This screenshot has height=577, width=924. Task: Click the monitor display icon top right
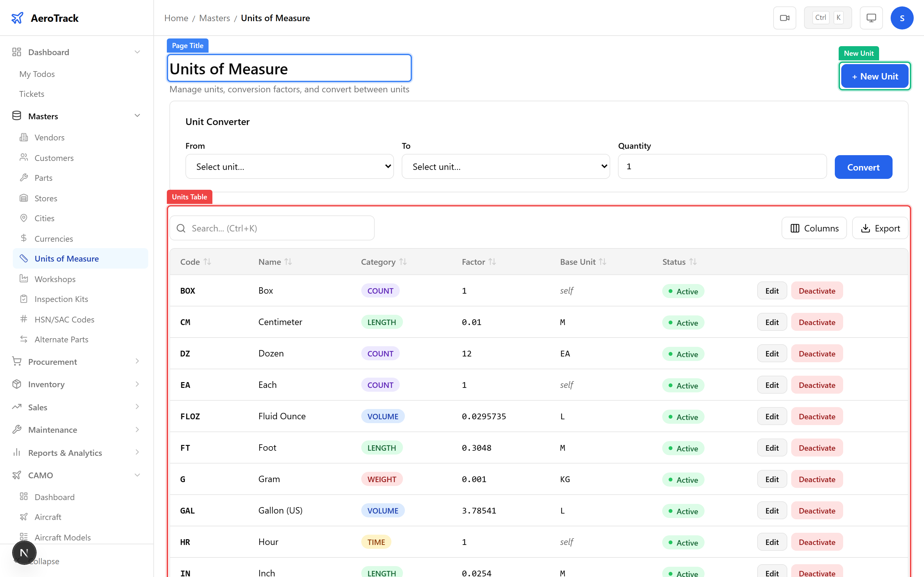coord(870,18)
